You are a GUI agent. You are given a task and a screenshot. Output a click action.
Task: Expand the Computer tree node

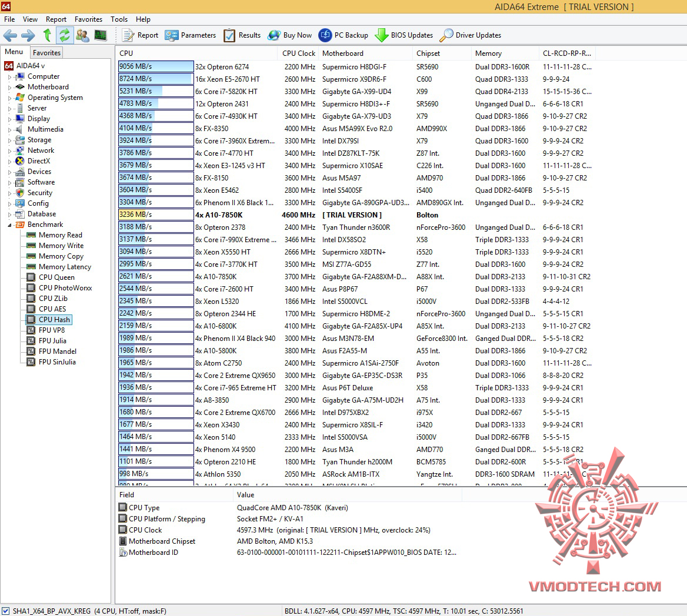[x=9, y=76]
